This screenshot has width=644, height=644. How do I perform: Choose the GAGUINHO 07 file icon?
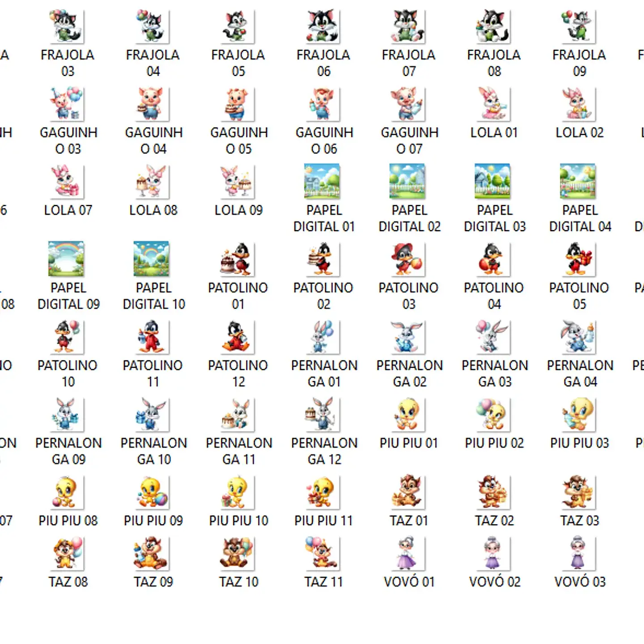coord(409,104)
